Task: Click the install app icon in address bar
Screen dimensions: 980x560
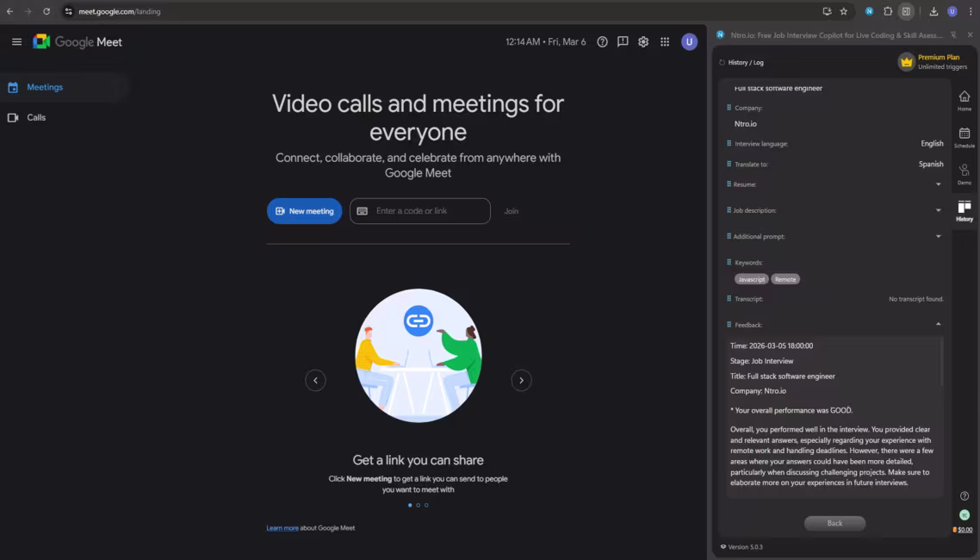Action: (x=827, y=11)
